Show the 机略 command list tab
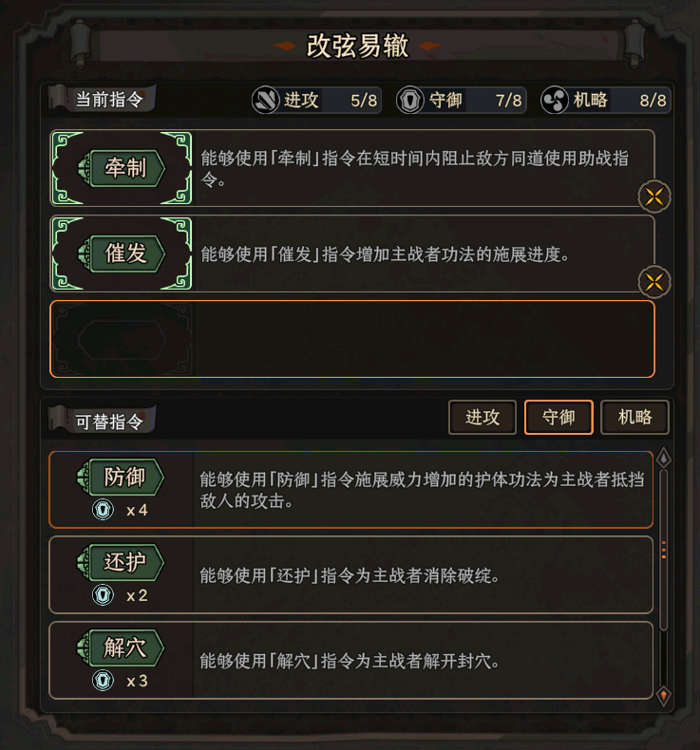This screenshot has height=750, width=700. [634, 418]
